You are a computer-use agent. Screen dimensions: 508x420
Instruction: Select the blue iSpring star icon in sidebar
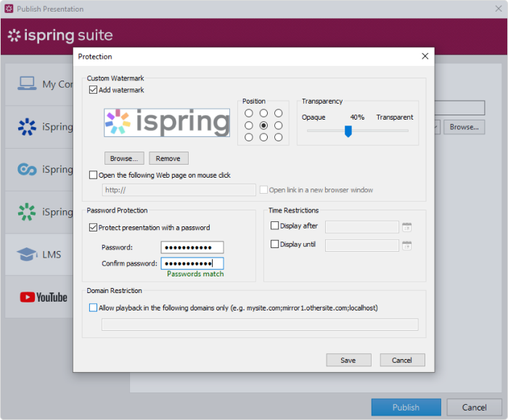coord(27,127)
